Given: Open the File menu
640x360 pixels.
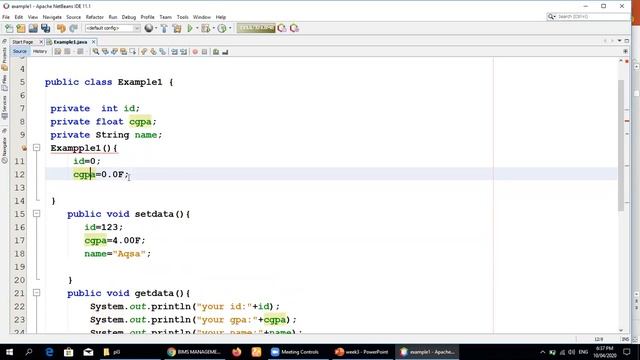Looking at the screenshot, I should pos(6,17).
